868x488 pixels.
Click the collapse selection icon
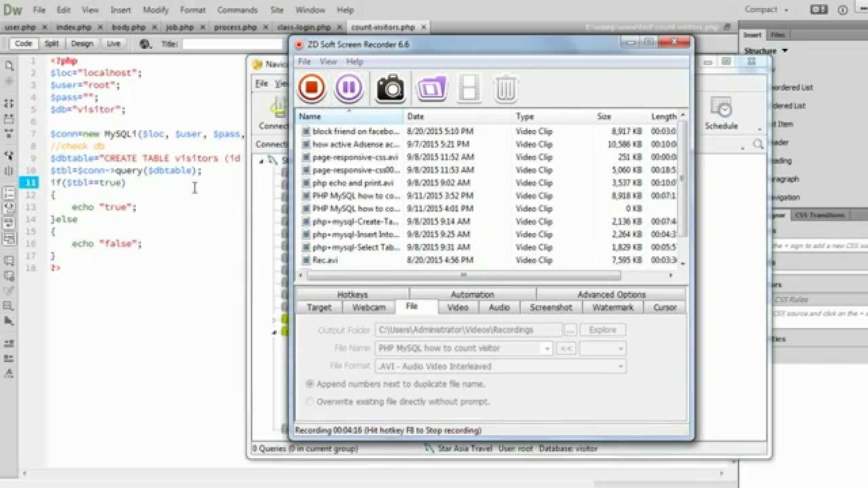(9, 119)
